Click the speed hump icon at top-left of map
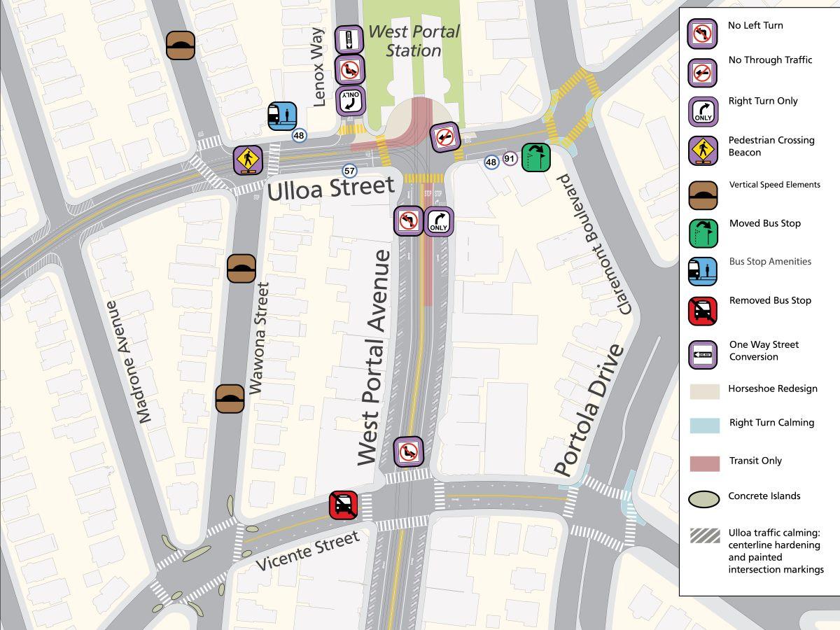This screenshot has width=840, height=630. point(181,45)
